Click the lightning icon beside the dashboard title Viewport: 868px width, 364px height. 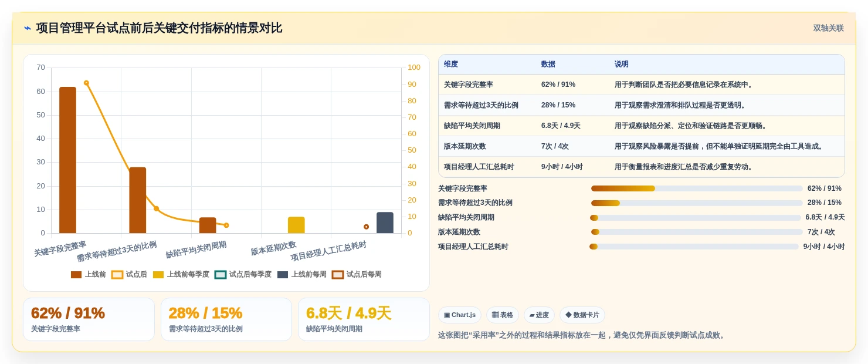[28, 28]
